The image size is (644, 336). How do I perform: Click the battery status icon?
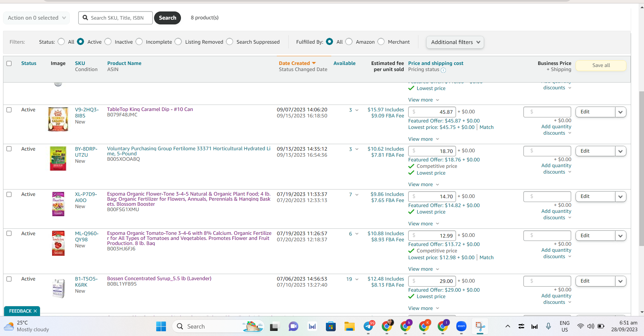(601, 326)
